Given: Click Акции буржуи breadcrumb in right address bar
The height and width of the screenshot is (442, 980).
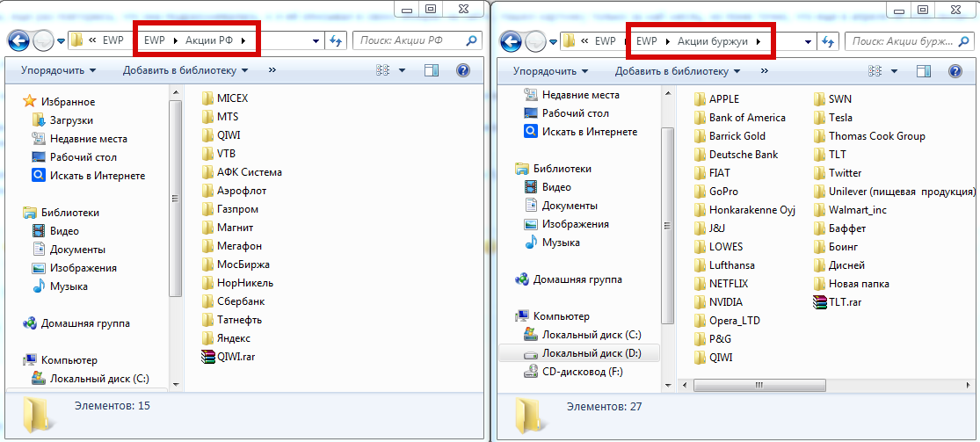Looking at the screenshot, I should coord(713,41).
